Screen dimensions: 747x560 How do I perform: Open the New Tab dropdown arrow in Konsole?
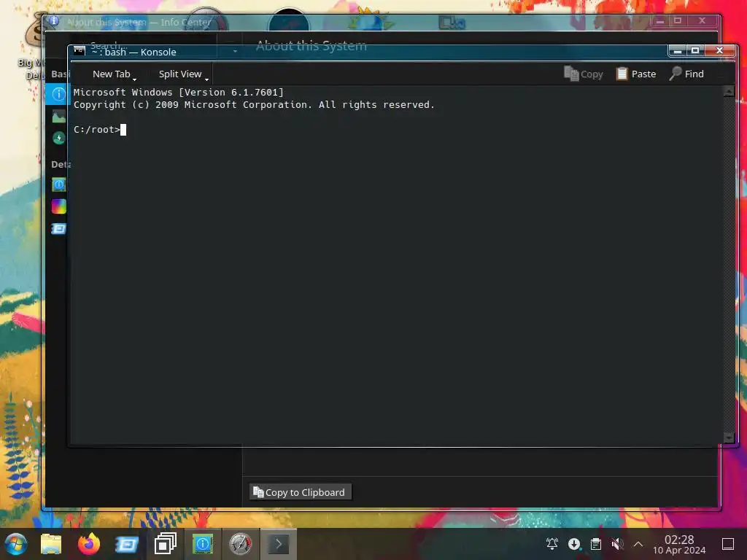pyautogui.click(x=134, y=79)
